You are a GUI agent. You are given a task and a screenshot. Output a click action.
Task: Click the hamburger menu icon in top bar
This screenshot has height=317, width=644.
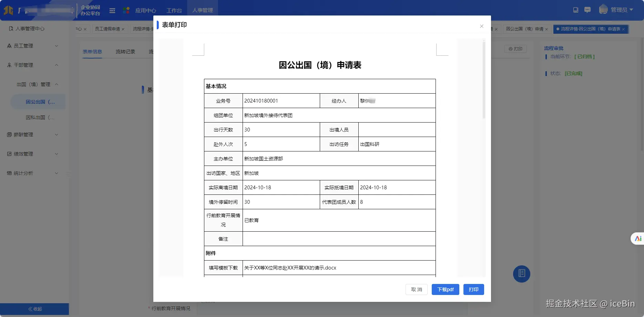click(112, 10)
